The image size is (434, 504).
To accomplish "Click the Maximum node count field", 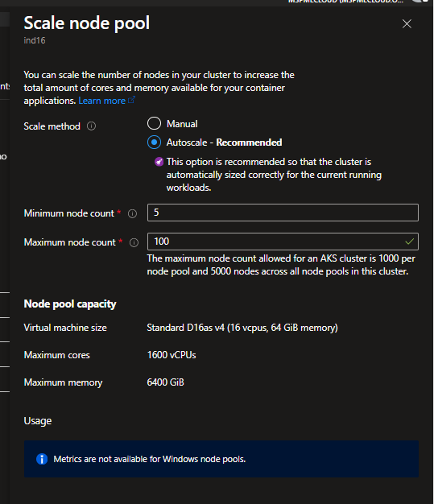I will [283, 242].
